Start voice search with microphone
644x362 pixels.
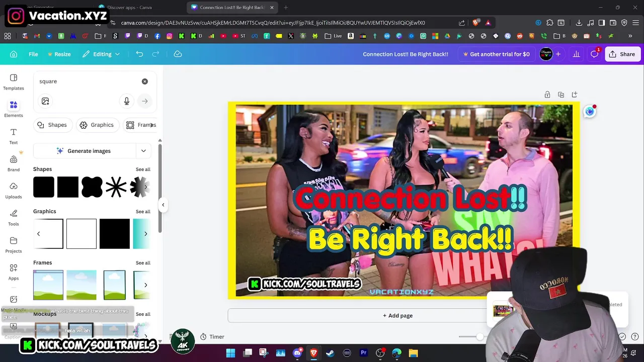pos(127,101)
